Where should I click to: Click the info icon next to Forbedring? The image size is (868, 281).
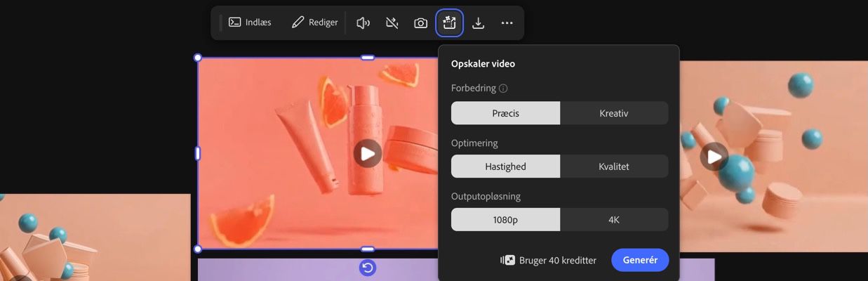pos(503,89)
